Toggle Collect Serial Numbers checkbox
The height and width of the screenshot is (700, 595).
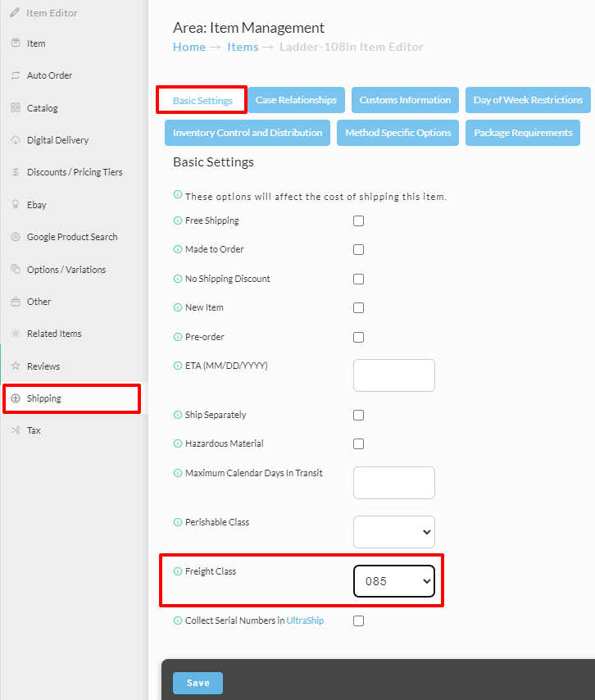(x=358, y=621)
